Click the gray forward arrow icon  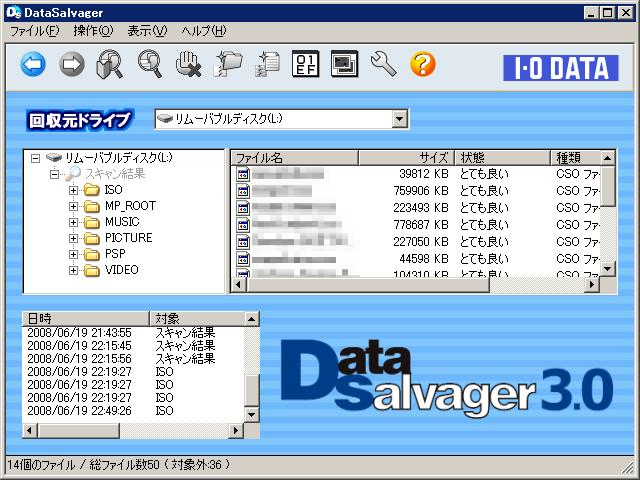[x=71, y=64]
